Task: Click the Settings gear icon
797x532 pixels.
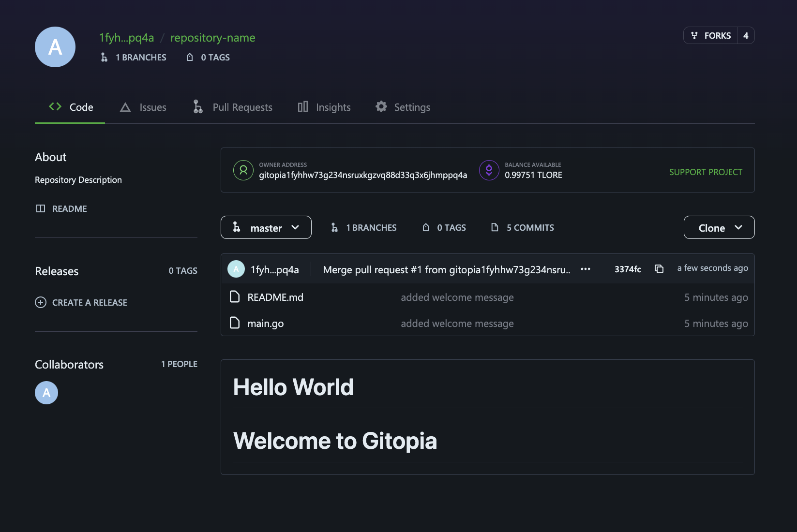Action: 381,106
